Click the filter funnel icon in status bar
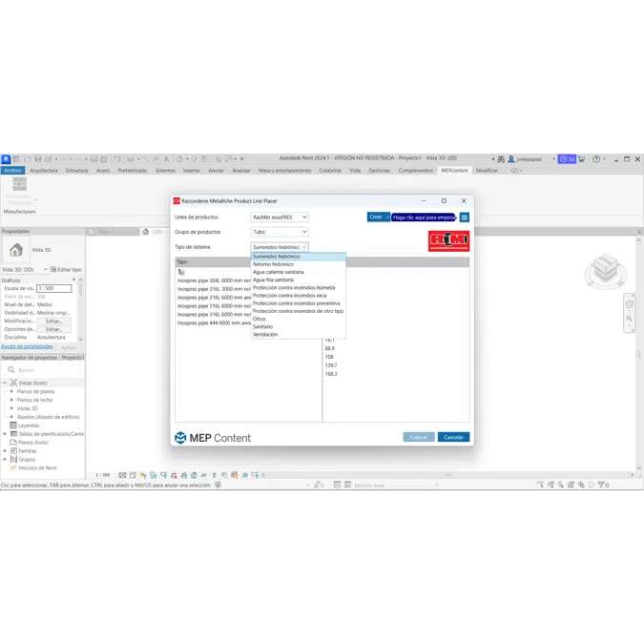The height and width of the screenshot is (644, 644). (601, 485)
